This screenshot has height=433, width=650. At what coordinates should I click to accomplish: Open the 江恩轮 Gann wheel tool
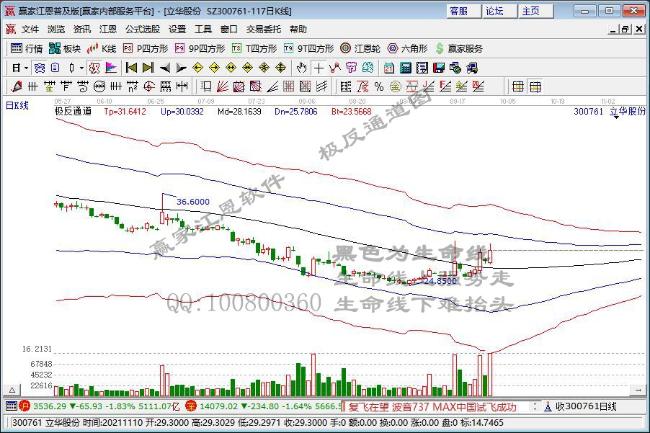[360, 48]
